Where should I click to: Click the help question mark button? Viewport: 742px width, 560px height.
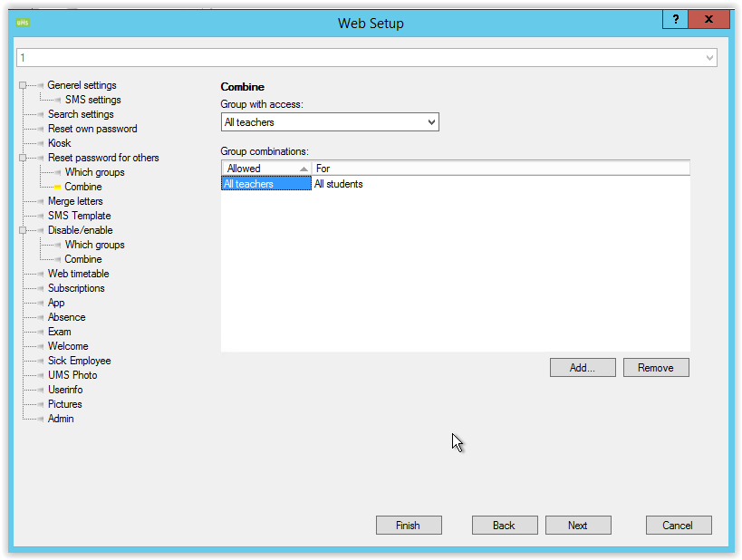click(x=675, y=20)
